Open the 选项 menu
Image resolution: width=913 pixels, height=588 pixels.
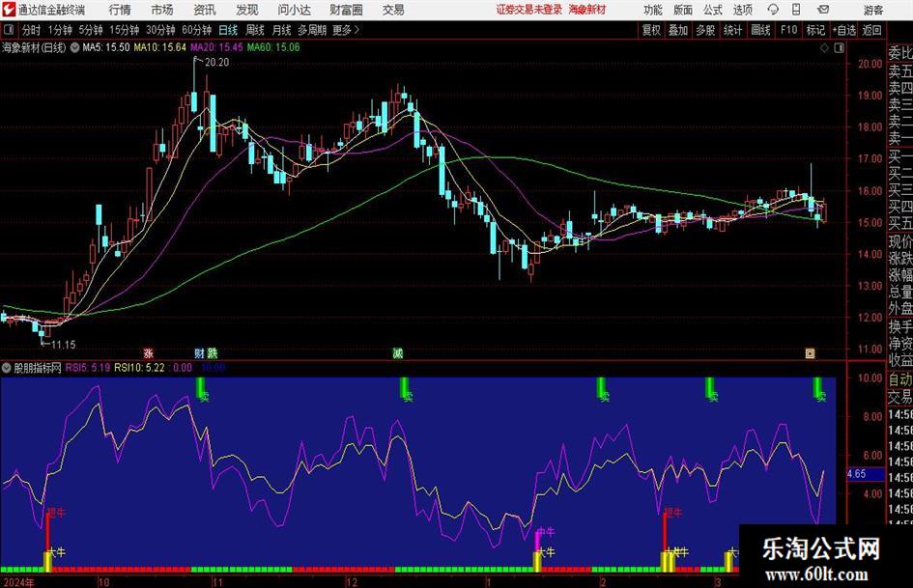(742, 10)
